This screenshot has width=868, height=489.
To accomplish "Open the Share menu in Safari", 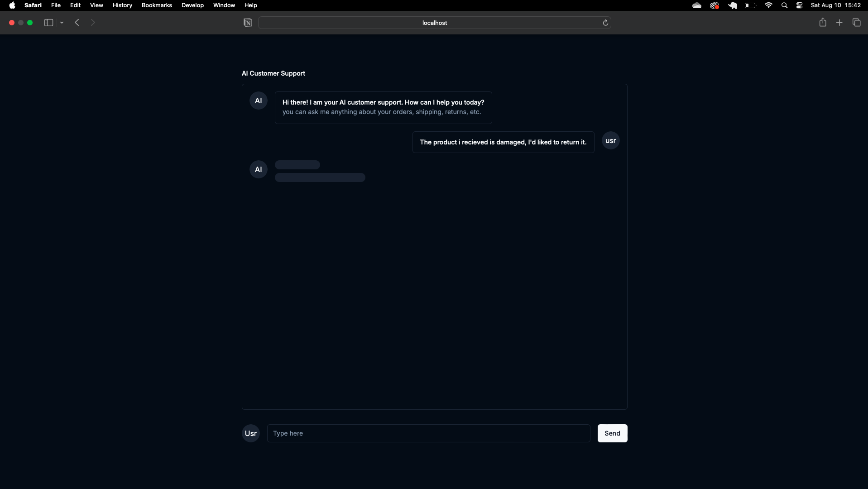I will click(823, 22).
